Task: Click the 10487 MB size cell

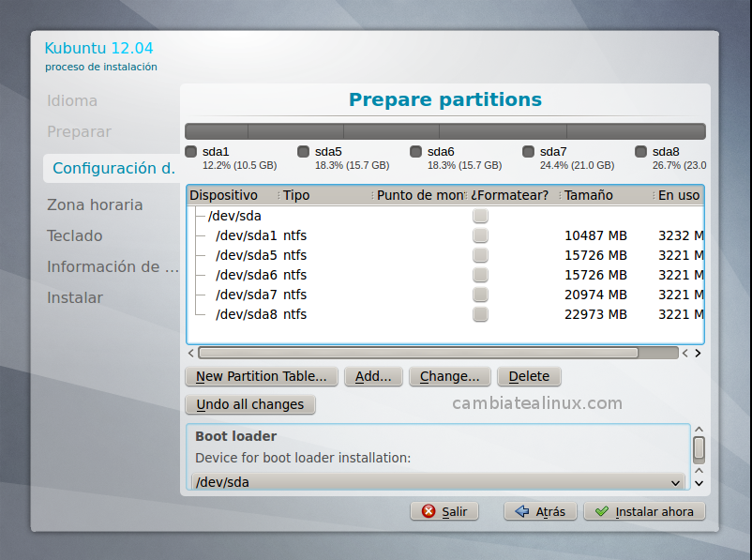Action: 595,235
